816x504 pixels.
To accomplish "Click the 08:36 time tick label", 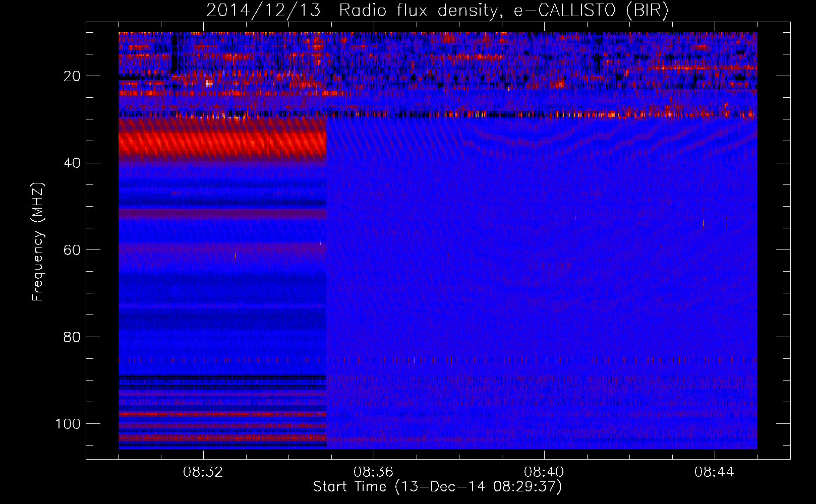I will (373, 472).
